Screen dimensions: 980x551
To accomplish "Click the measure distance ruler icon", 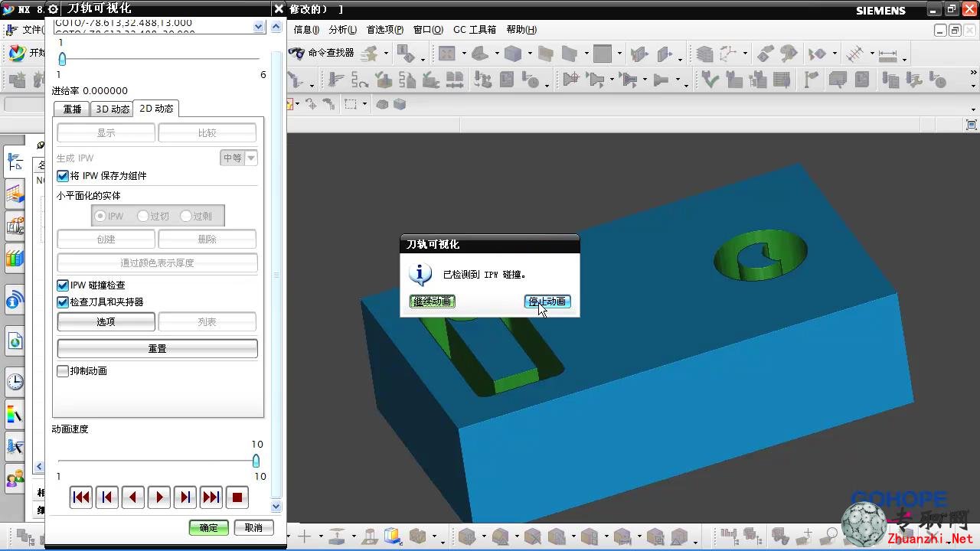I will click(x=888, y=54).
